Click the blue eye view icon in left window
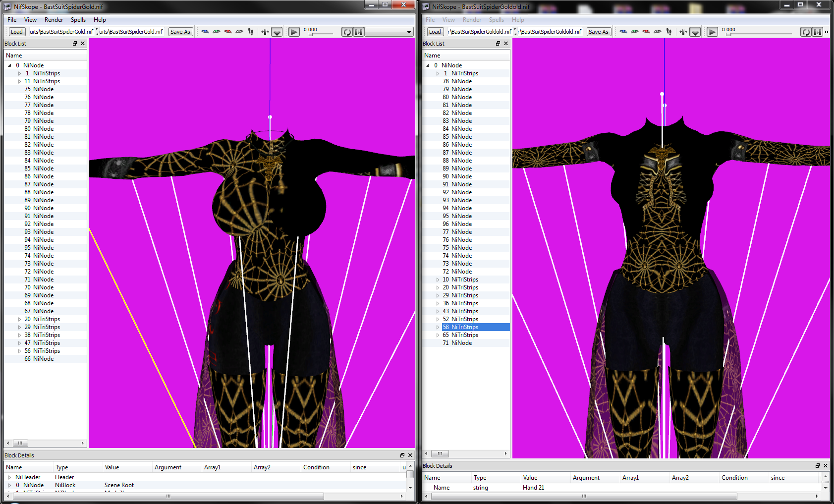 (x=205, y=32)
